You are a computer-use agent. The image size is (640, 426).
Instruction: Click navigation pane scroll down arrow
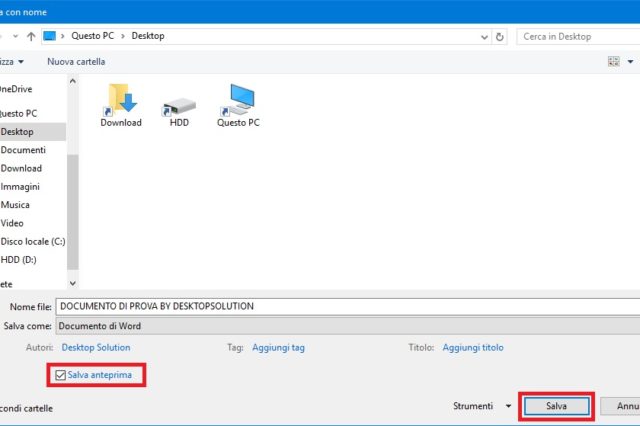tap(73, 283)
